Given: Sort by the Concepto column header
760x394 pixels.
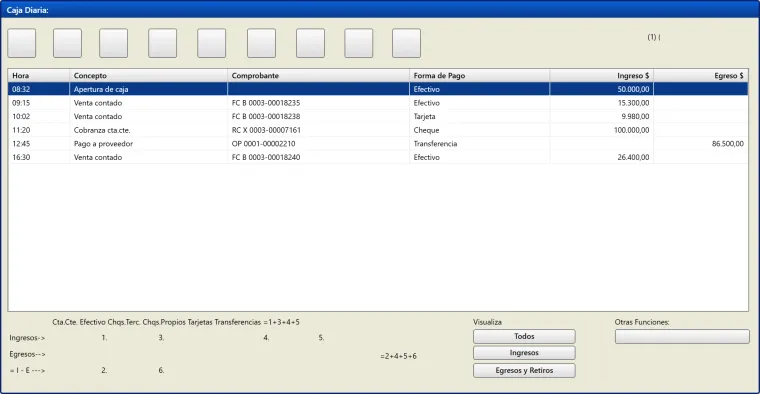Looking at the screenshot, I should (148, 76).
